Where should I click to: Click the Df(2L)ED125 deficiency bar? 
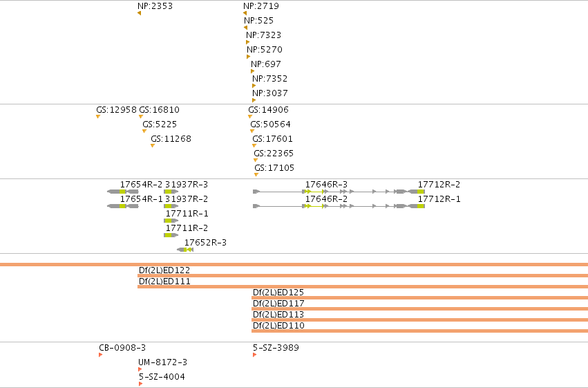point(419,298)
